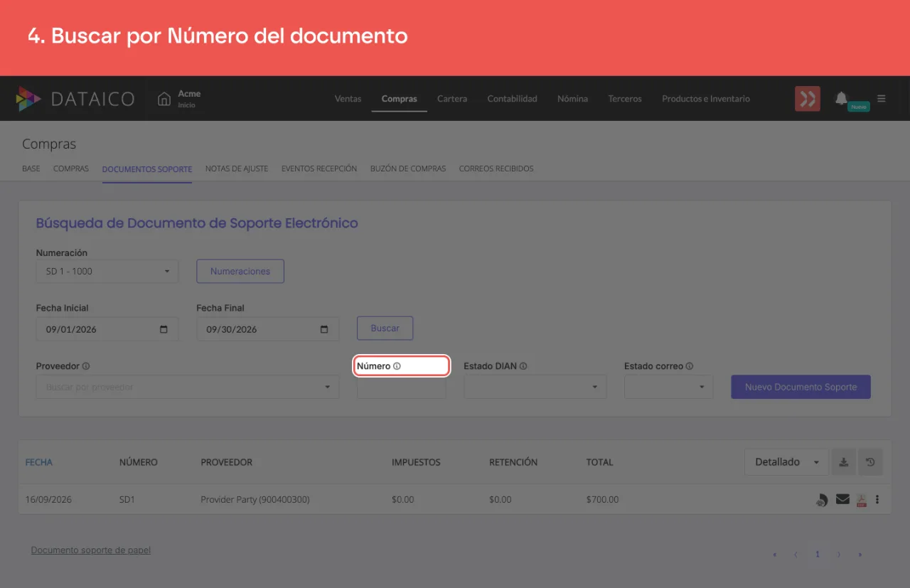Click the Dataico logo in the header
The width and height of the screenshot is (910, 588).
pos(75,99)
